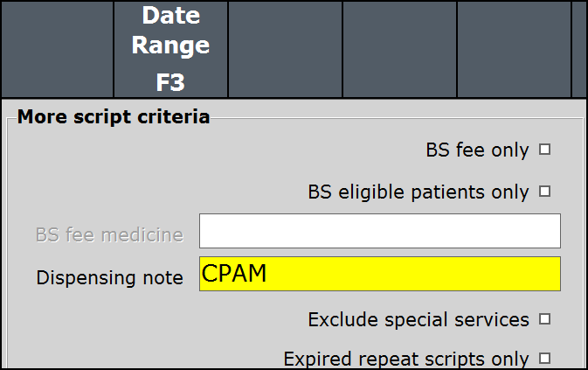
Task: Click the "More script criteria" group heading
Action: pyautogui.click(x=114, y=116)
